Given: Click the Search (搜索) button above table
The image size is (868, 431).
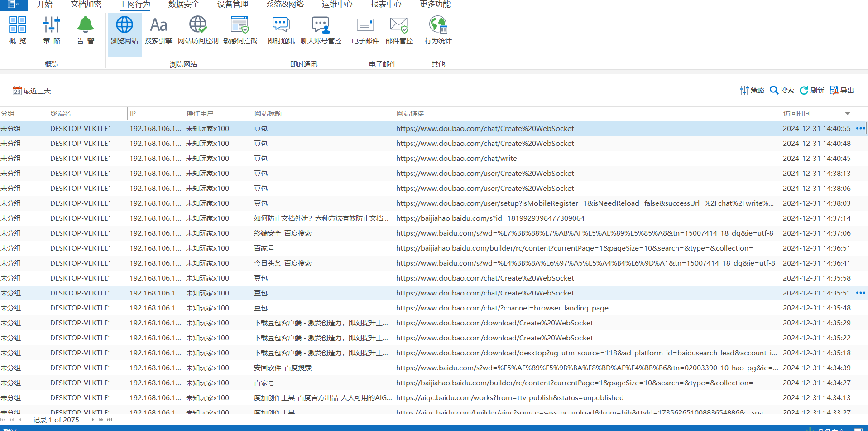Looking at the screenshot, I should [782, 91].
